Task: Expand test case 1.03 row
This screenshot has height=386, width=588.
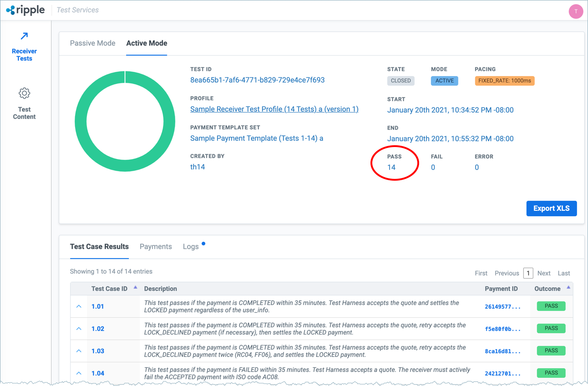Action: coord(79,351)
